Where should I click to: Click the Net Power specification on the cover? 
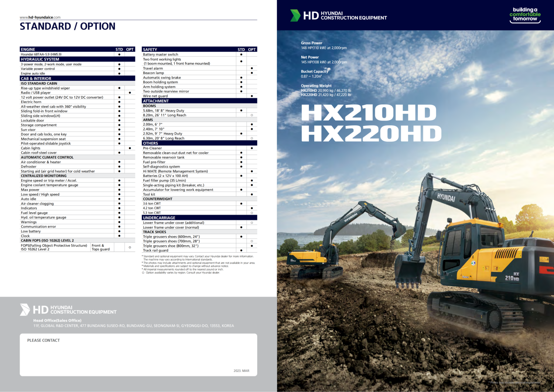pos(324,59)
